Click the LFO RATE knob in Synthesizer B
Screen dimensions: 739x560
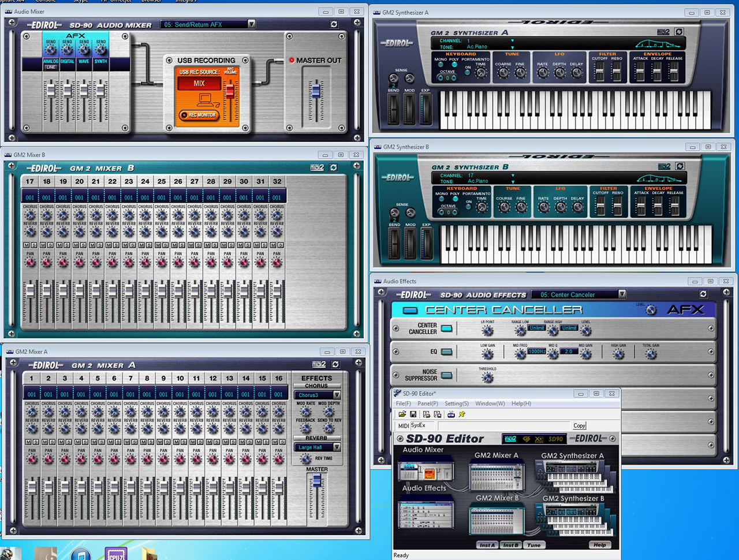tap(543, 207)
